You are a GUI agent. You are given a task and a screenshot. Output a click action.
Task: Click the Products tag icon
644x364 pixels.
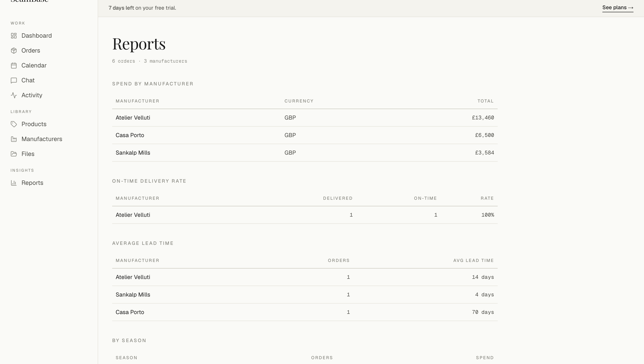(x=14, y=124)
